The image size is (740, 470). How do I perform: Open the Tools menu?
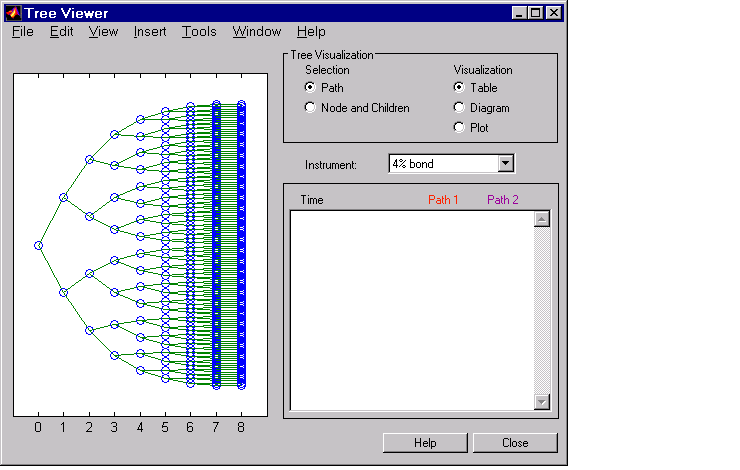(x=199, y=32)
